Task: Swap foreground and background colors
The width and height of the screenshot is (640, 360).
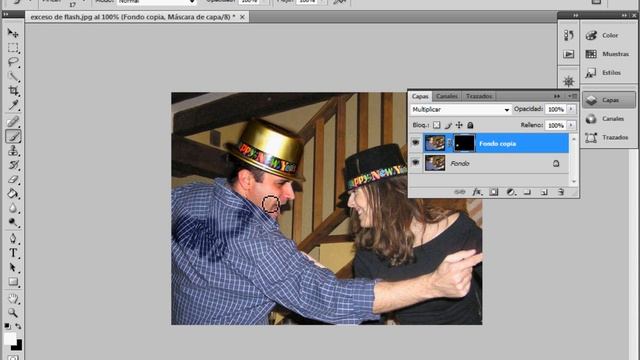Action: 18,326
